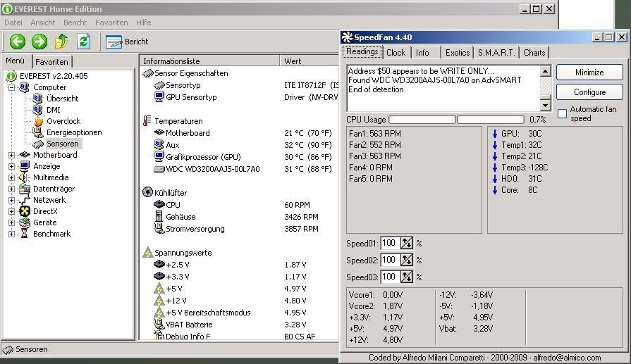This screenshot has width=631, height=364.
Task: Click the Kühllüfter fan icon
Action: pos(147,192)
